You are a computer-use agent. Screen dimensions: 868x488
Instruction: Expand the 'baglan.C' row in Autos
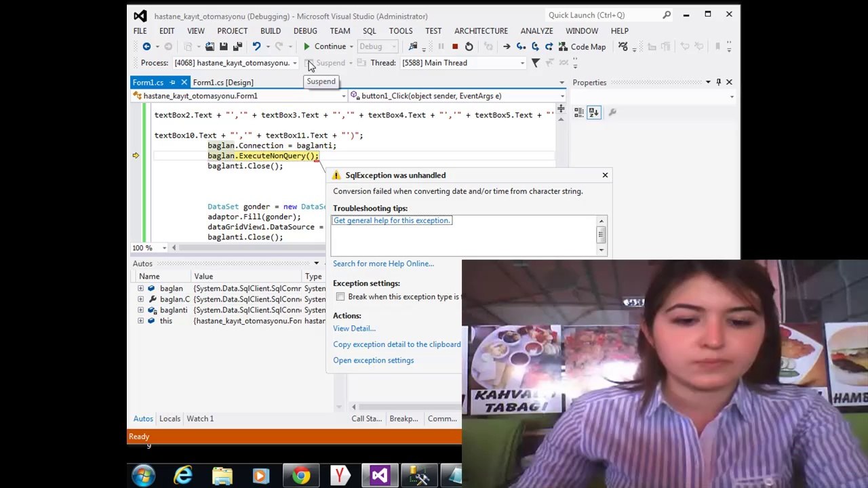[140, 300]
